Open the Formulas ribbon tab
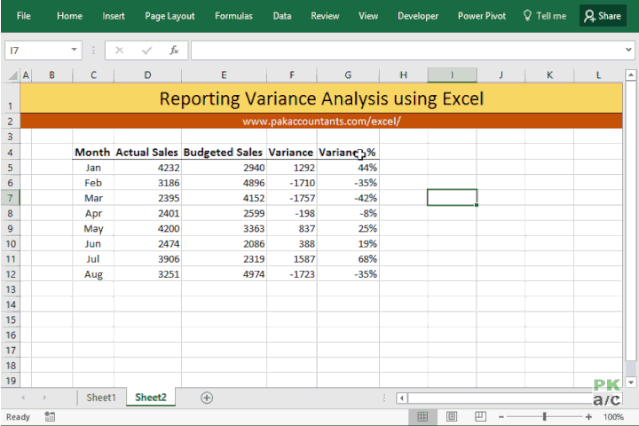This screenshot has width=639, height=426. coord(234,16)
